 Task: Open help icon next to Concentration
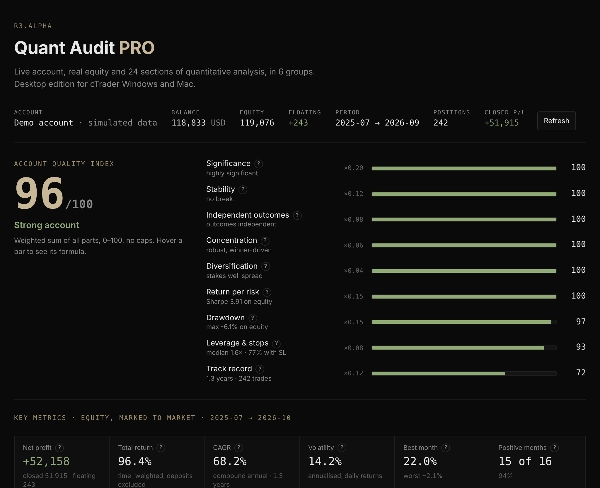coord(265,241)
